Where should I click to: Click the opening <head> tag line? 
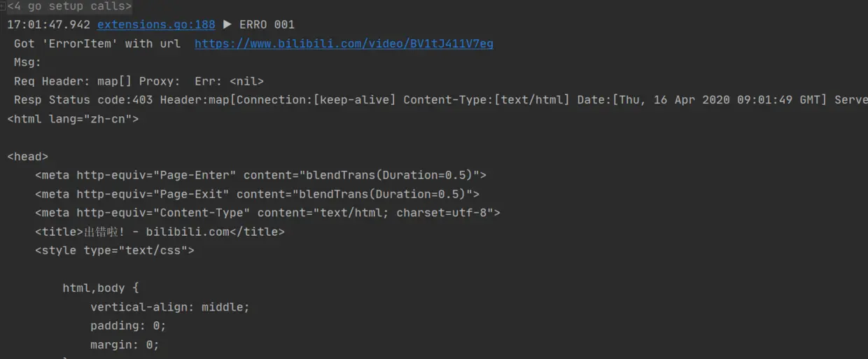click(28, 157)
